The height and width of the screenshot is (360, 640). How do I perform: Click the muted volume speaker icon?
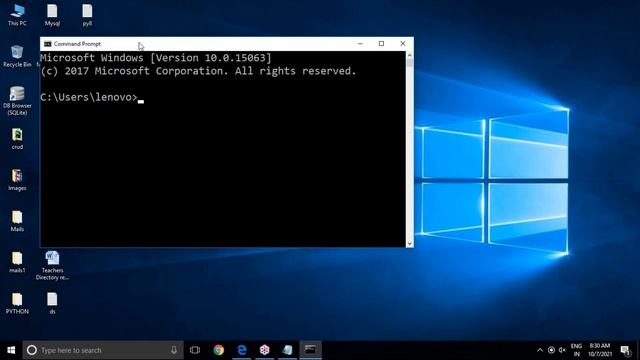[562, 350]
